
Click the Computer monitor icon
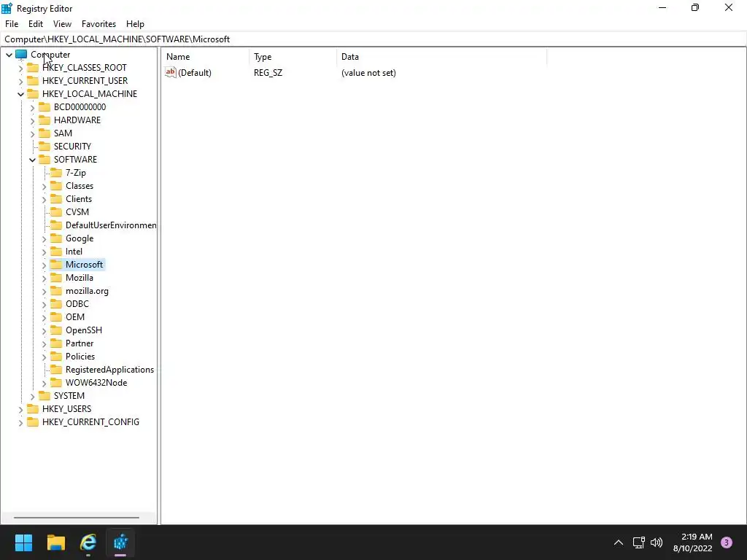(x=21, y=54)
